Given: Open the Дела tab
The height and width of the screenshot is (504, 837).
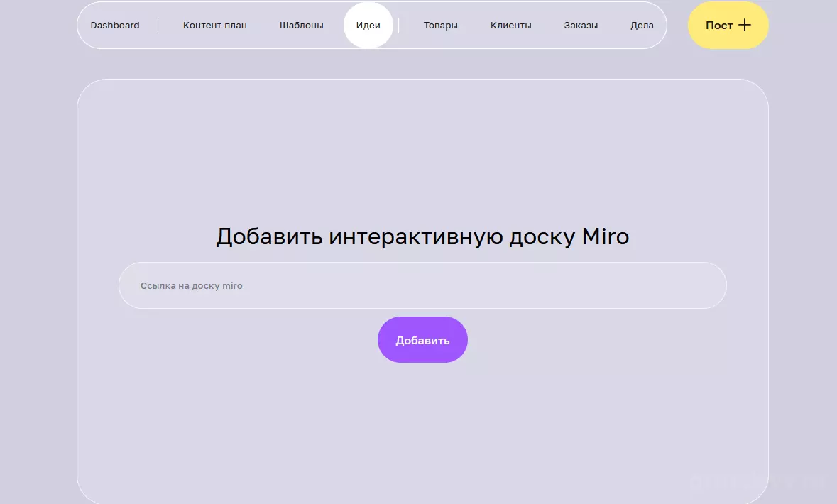Looking at the screenshot, I should click(x=642, y=25).
